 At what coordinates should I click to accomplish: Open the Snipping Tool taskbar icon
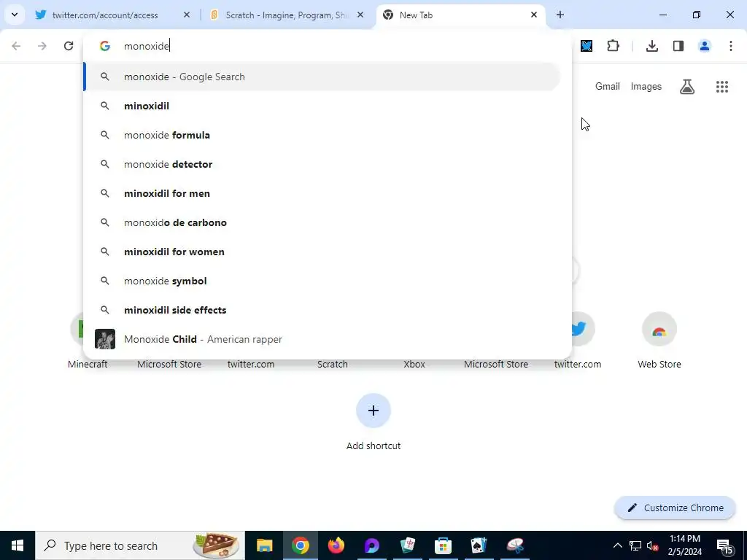(514, 545)
